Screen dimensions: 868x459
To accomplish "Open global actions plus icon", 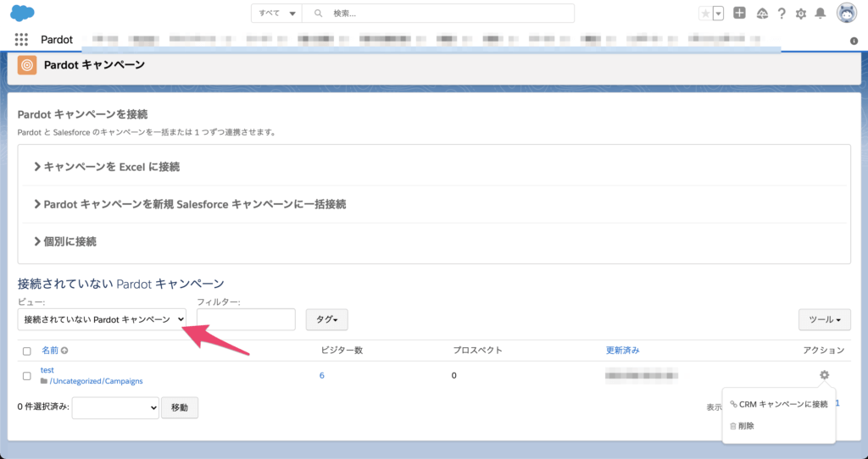I will tap(739, 13).
